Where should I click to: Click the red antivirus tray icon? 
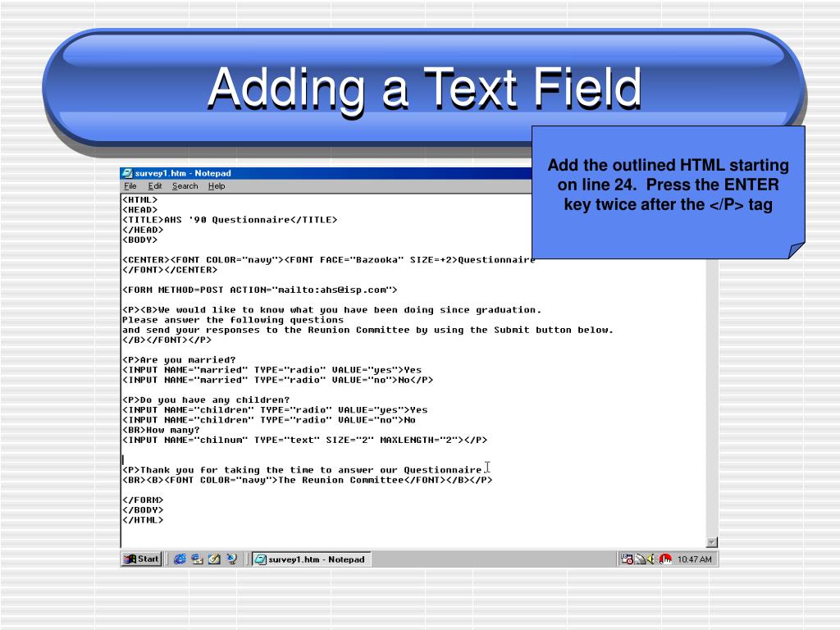[665, 559]
